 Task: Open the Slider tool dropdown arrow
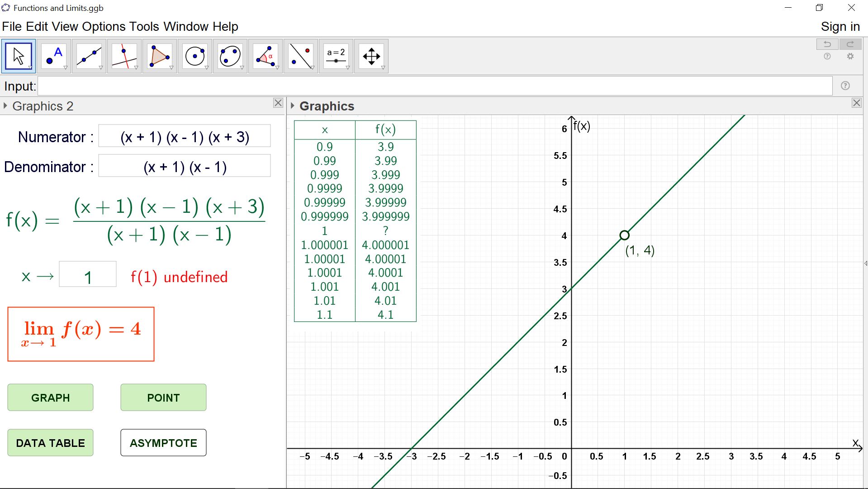[348, 68]
